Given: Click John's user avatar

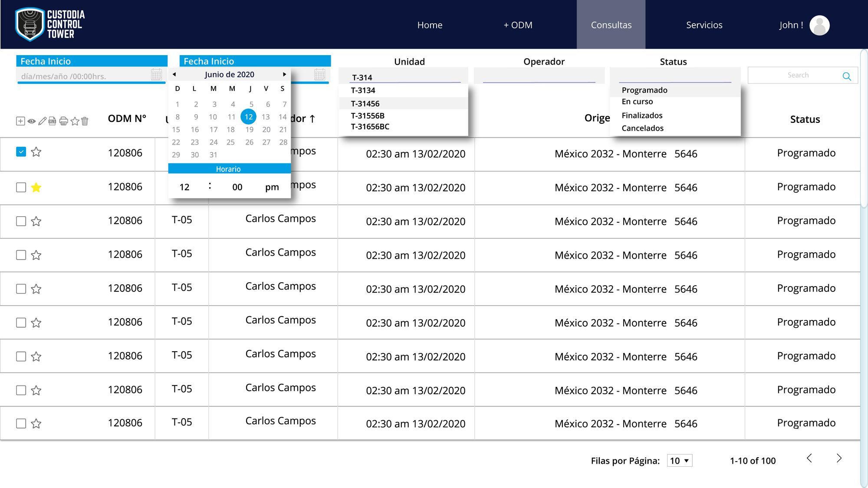Looking at the screenshot, I should click(819, 25).
